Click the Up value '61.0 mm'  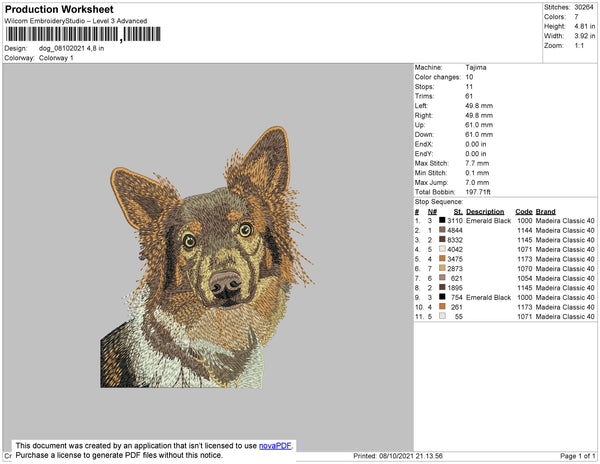(x=479, y=125)
